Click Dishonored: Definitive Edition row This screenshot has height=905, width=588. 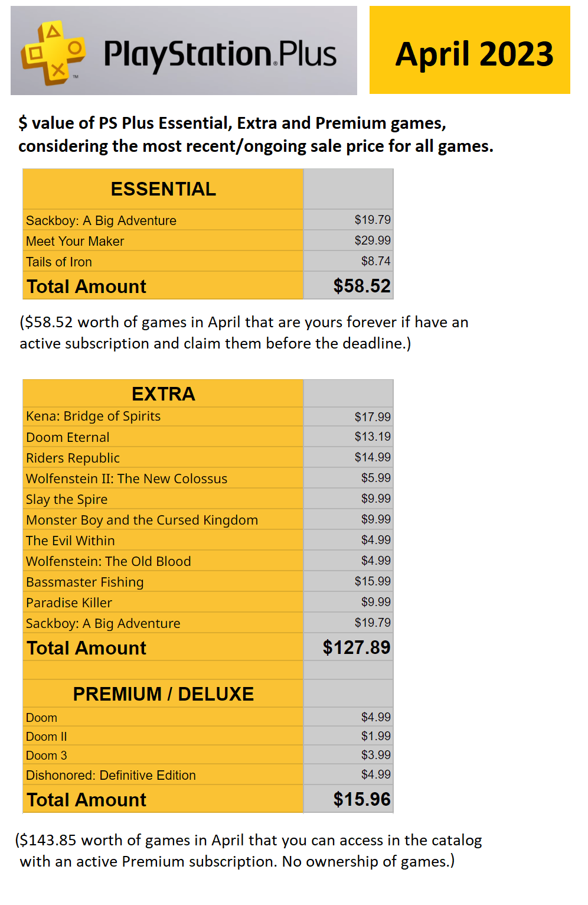(111, 775)
